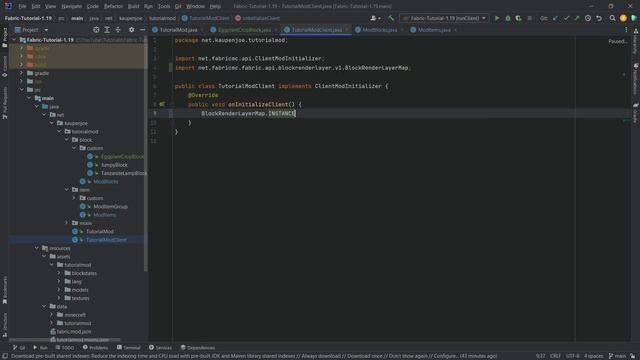The width and height of the screenshot is (640, 360).
Task: Click UTF-8 encoding in status bar
Action: 572,356
